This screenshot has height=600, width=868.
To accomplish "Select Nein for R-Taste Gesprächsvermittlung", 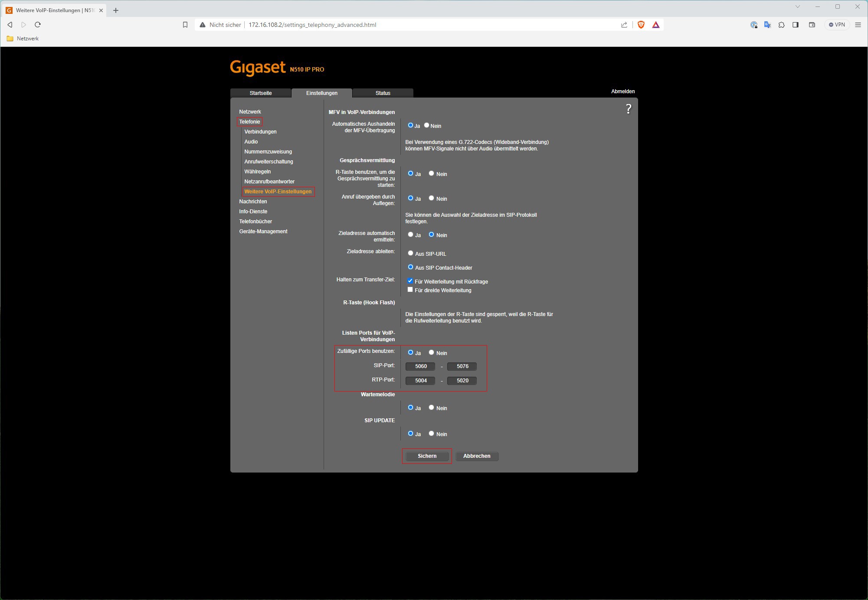I will tap(431, 173).
